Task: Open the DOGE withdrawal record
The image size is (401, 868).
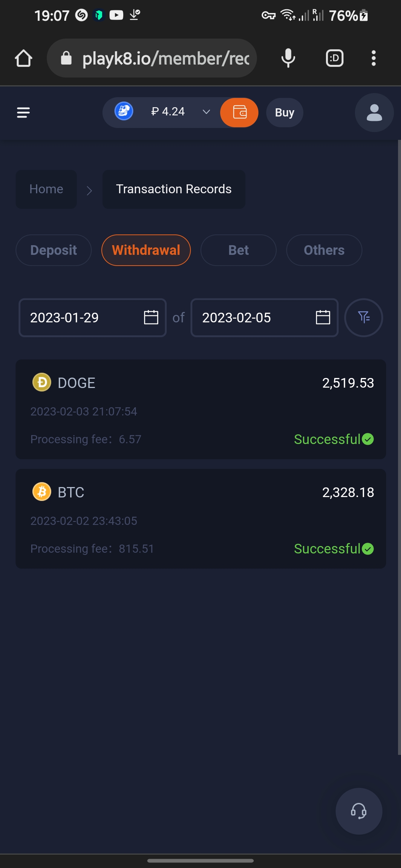Action: [x=200, y=409]
